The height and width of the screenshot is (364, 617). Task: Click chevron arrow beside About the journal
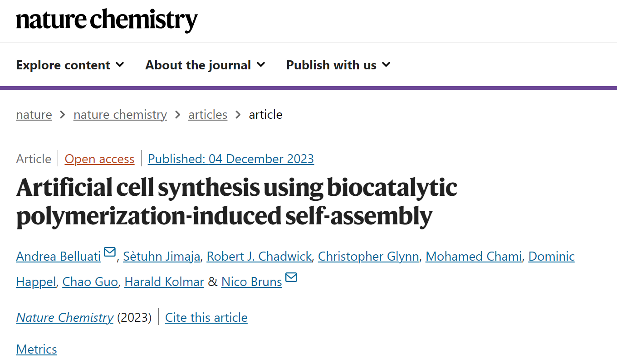(261, 65)
